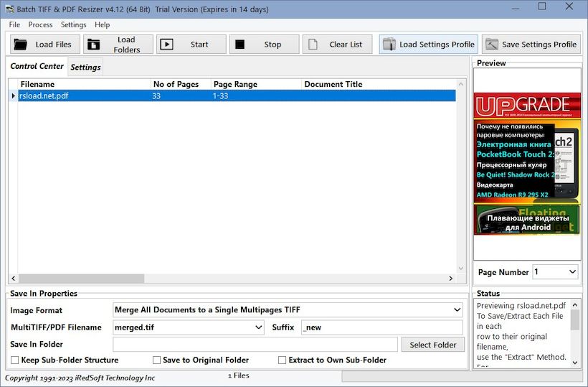The image size is (588, 387).
Task: Click the black Stop square icon
Action: pyautogui.click(x=240, y=45)
